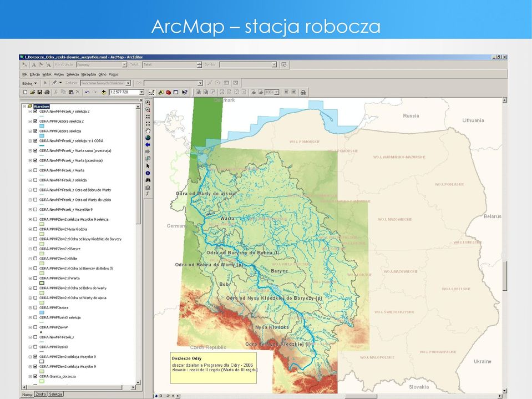Open the Widok menu

tap(47, 74)
